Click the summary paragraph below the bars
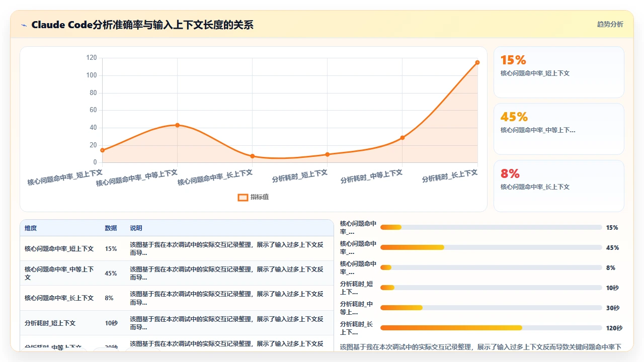The image size is (644, 362). tap(481, 347)
